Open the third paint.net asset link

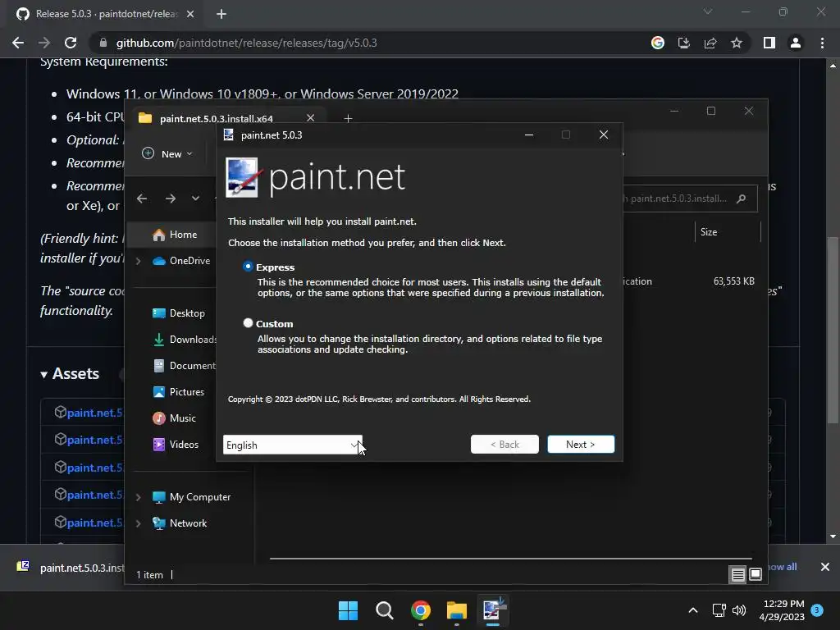point(95,468)
